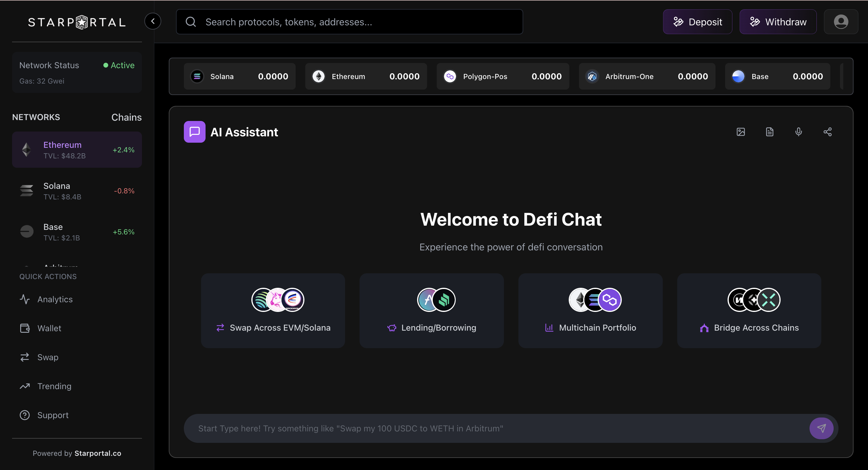Screen dimensions: 868x470
Task: Click the swap protocol logos cluster
Action: coord(278,299)
